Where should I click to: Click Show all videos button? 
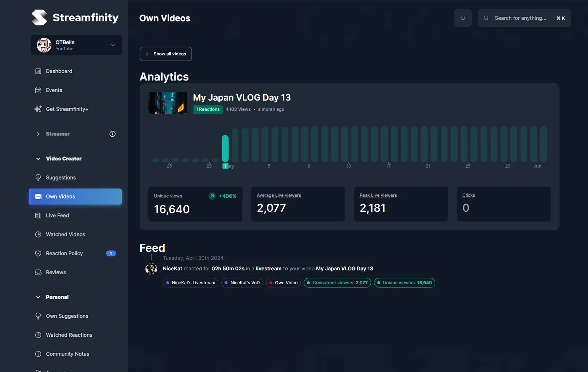click(166, 54)
